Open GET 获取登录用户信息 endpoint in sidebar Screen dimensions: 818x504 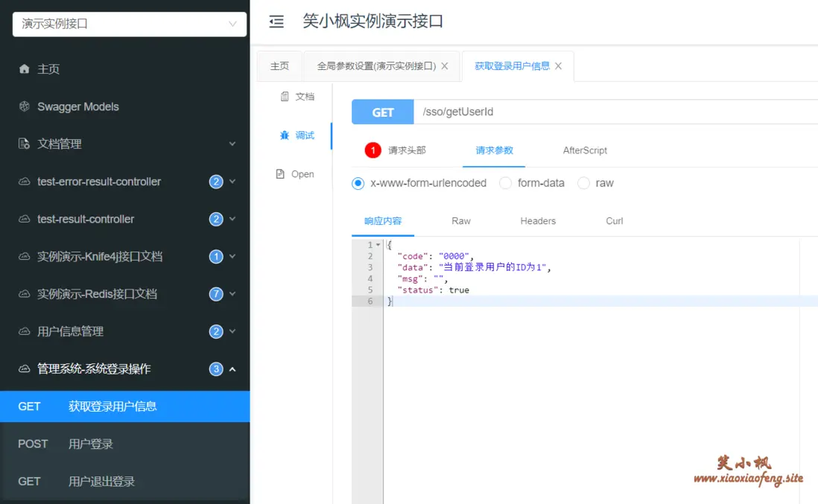[x=124, y=406]
